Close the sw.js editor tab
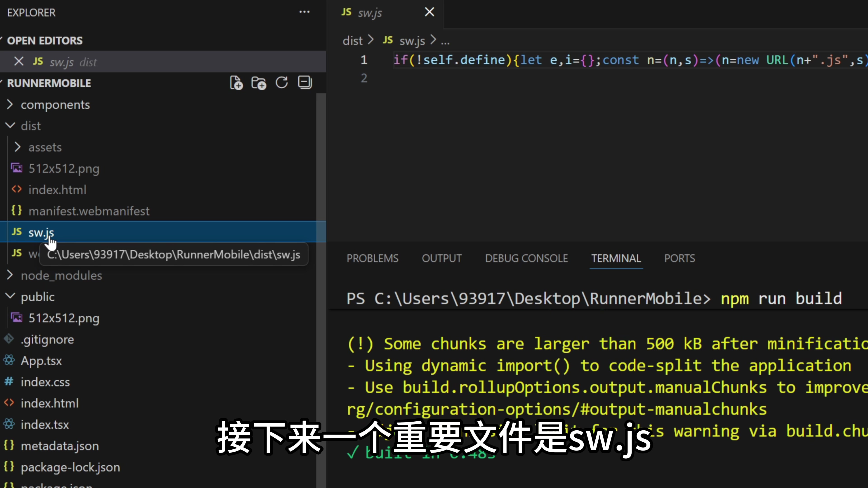The height and width of the screenshot is (488, 868). (x=429, y=12)
